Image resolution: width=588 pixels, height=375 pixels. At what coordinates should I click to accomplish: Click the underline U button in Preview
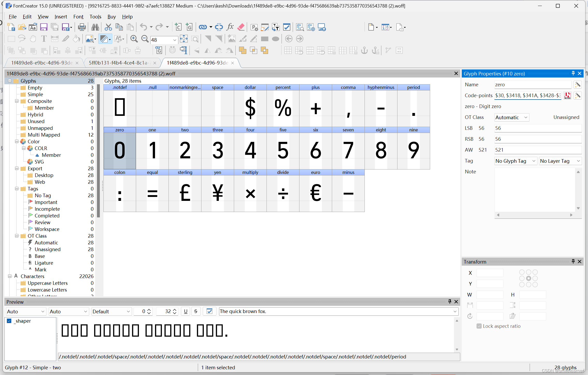[185, 311]
